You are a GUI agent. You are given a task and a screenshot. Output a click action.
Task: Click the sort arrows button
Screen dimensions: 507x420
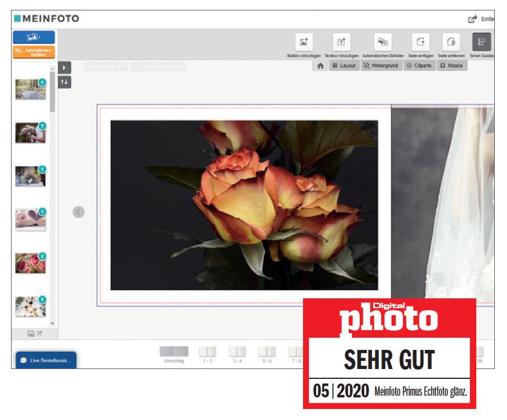(x=64, y=82)
